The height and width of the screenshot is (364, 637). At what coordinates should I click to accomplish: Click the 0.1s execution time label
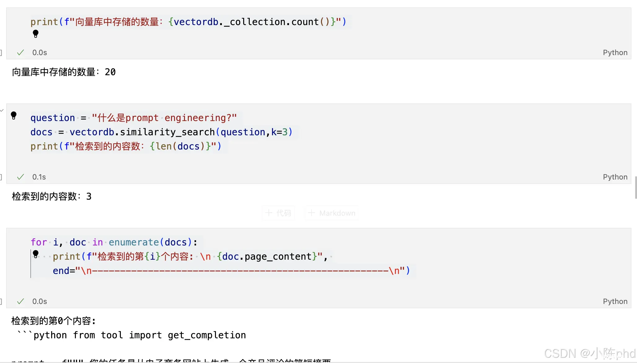pos(39,177)
